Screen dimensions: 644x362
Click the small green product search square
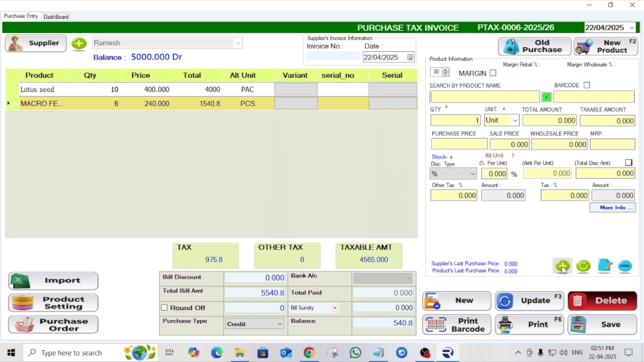(x=546, y=97)
